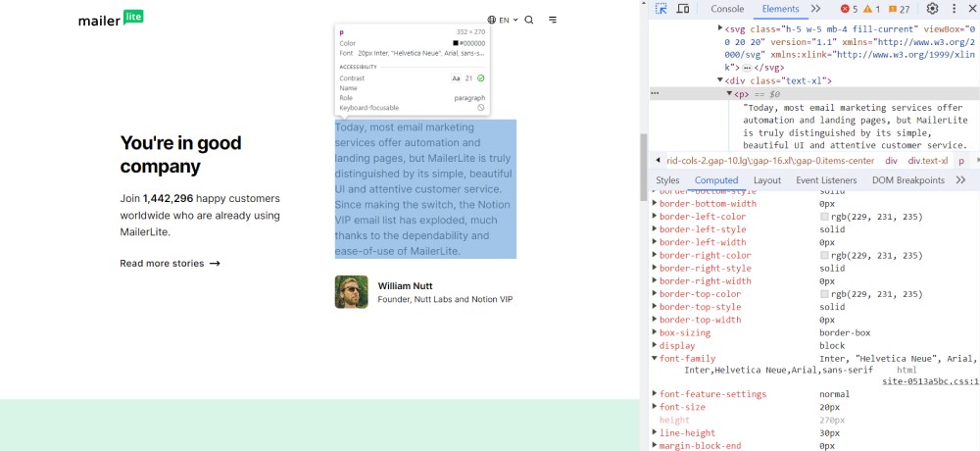The width and height of the screenshot is (980, 451).
Task: Collapse the font-family computed property
Action: pos(655,359)
